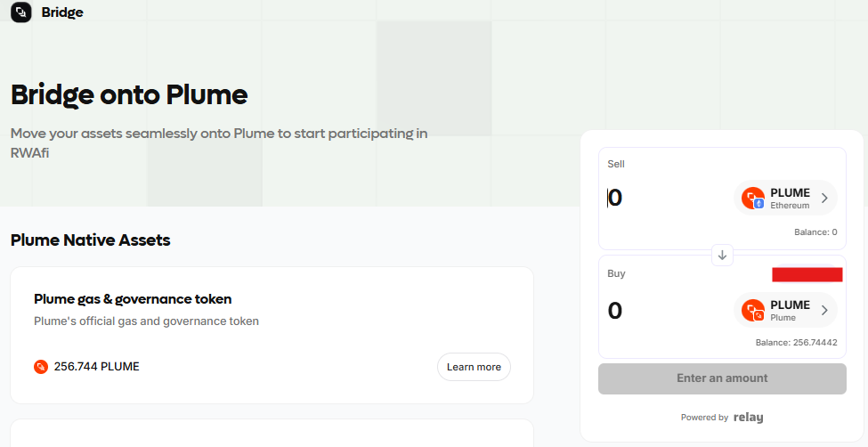Click the orange PLUME icon beside 256.744 PLUME
Image resolution: width=868 pixels, height=447 pixels.
pyautogui.click(x=41, y=367)
